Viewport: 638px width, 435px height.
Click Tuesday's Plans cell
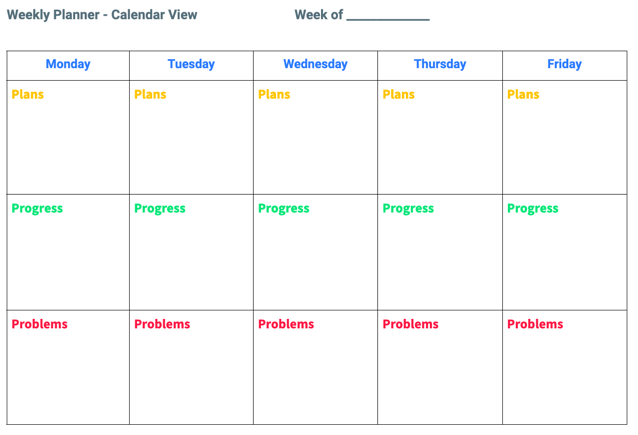[x=191, y=137]
